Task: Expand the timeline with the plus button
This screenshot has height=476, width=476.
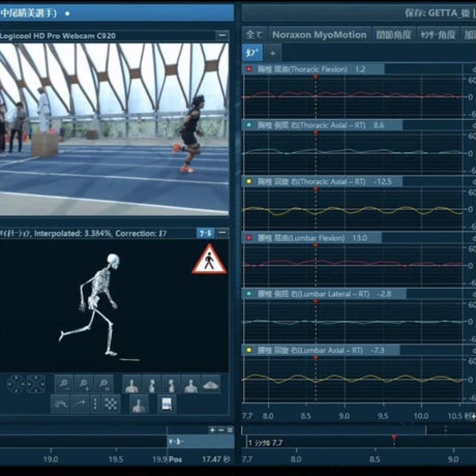Action: pyautogui.click(x=212, y=430)
